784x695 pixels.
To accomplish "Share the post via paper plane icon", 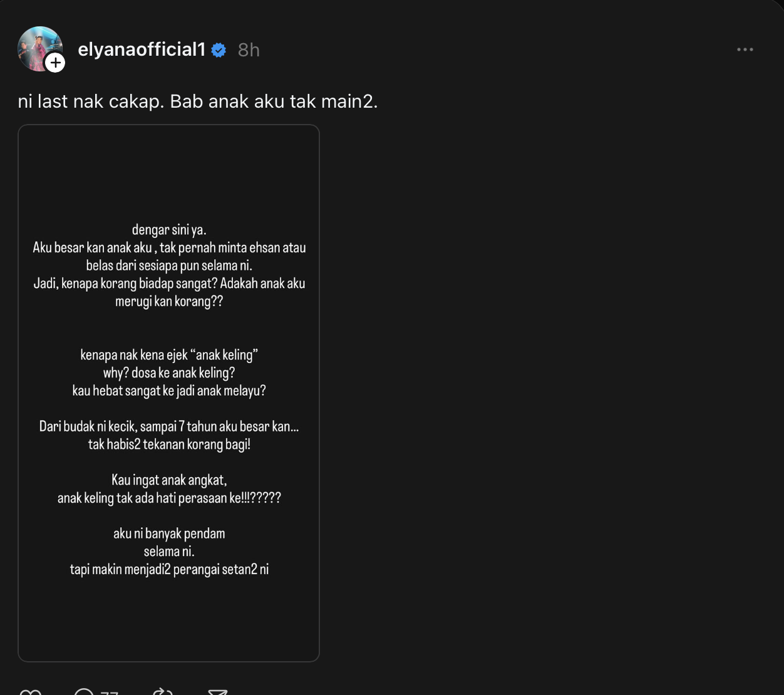I will pos(217,692).
